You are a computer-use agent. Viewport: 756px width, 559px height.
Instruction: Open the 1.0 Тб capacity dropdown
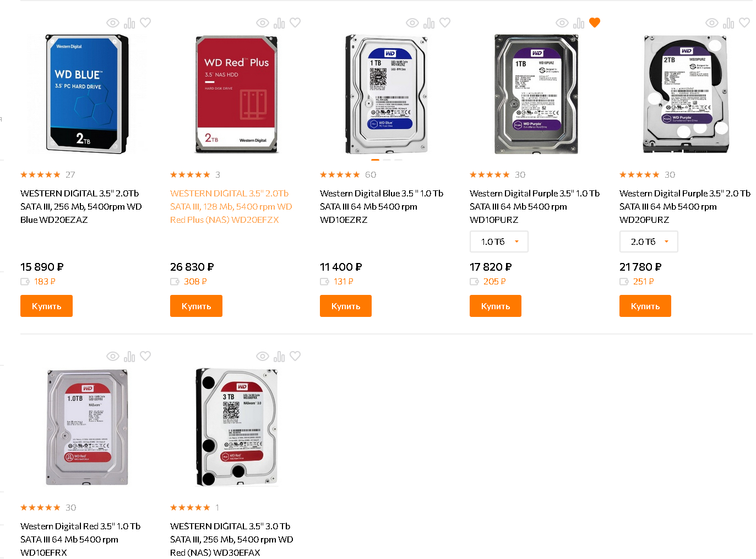click(x=499, y=242)
